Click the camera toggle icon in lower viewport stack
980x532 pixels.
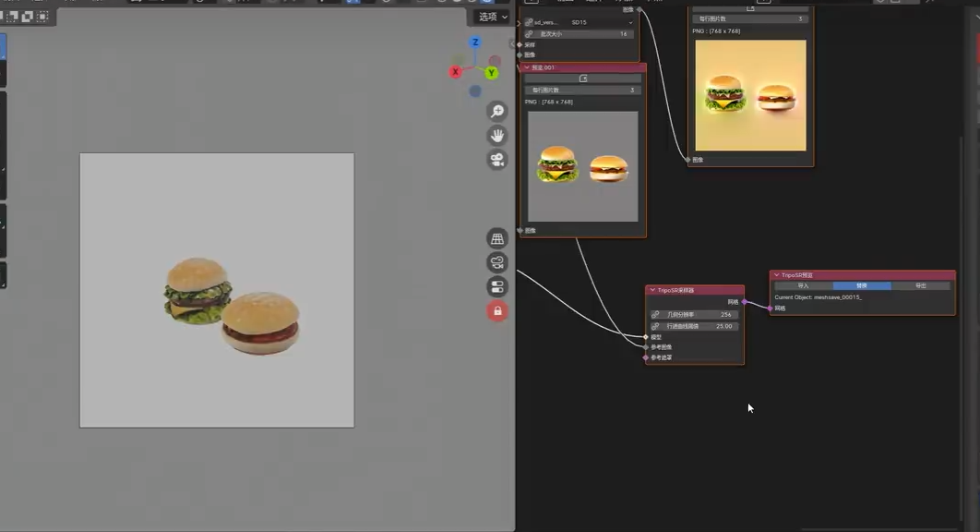pos(498,261)
